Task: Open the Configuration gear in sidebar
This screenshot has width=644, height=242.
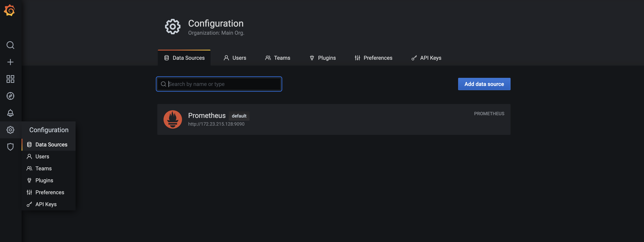Action: 10,130
